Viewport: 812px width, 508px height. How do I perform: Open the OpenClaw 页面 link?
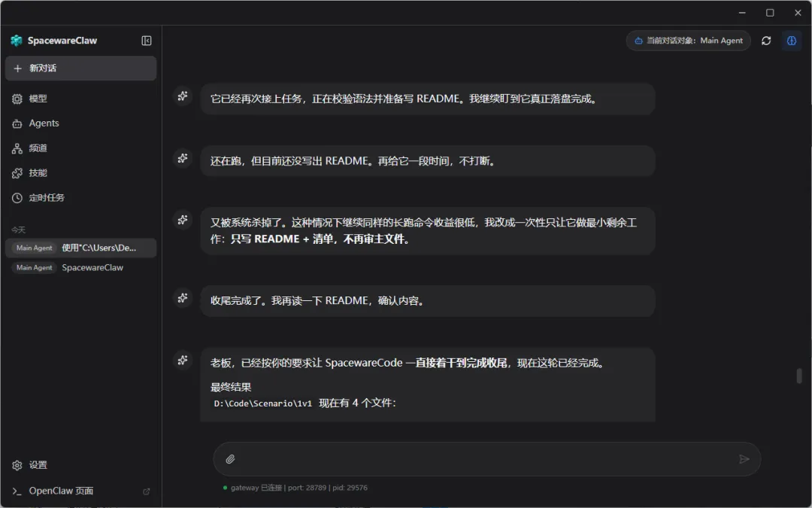click(80, 491)
